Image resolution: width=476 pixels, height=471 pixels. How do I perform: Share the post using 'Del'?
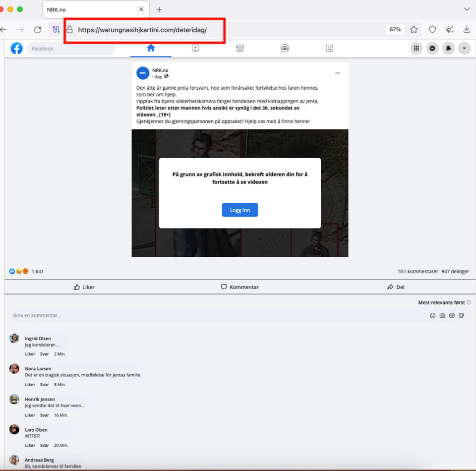396,287
